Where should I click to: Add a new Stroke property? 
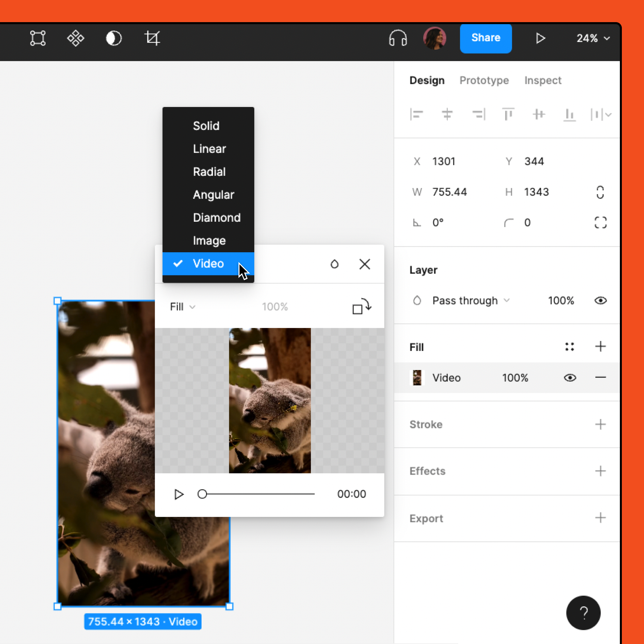(601, 423)
